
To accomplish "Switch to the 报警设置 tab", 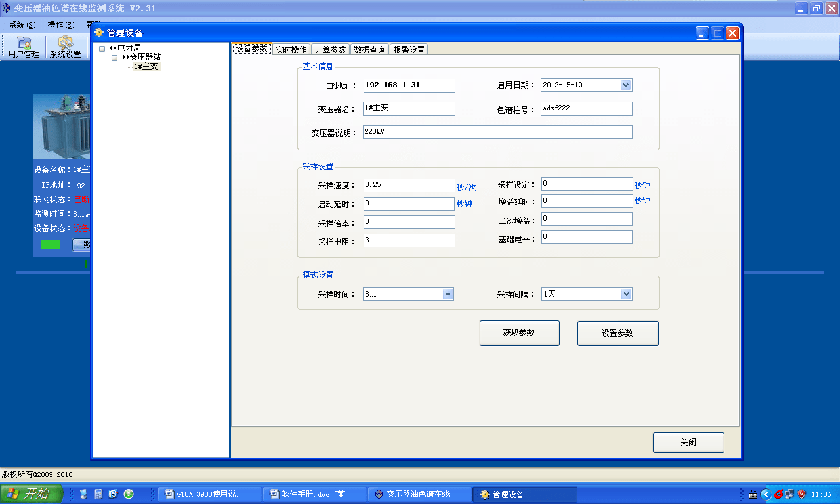I will (409, 49).
